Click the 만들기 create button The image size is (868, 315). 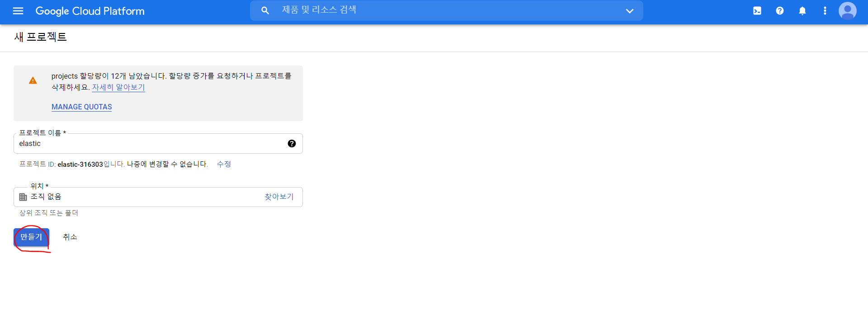click(31, 237)
